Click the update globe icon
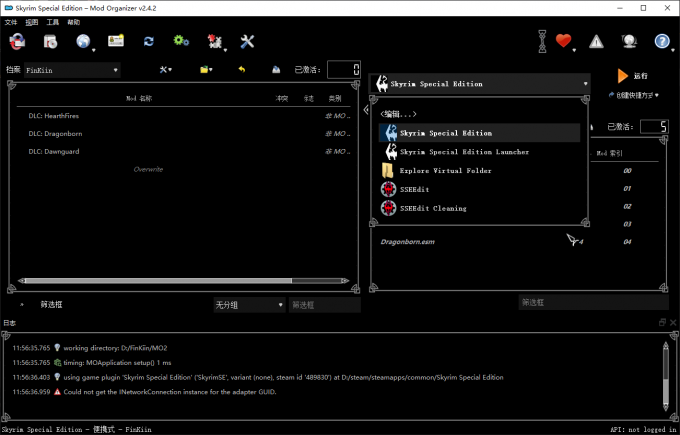 coord(629,41)
